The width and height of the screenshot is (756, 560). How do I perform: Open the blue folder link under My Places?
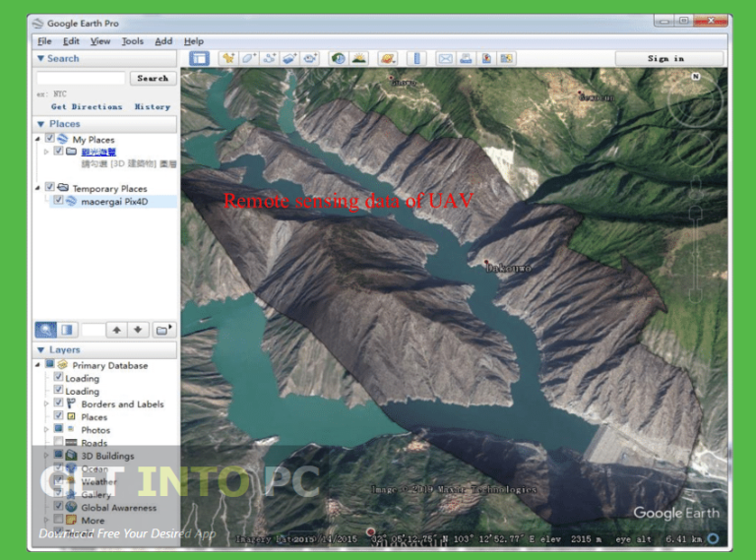tap(98, 152)
